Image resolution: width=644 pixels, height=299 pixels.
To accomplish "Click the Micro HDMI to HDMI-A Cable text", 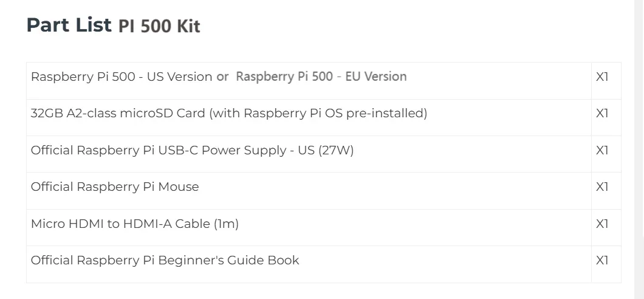I will pyautogui.click(x=120, y=224).
